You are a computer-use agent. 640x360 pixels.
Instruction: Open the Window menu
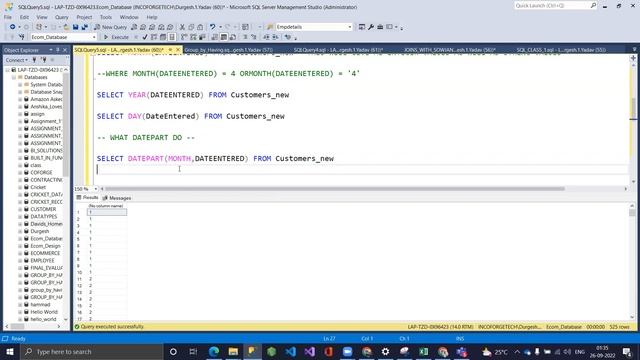[129, 17]
